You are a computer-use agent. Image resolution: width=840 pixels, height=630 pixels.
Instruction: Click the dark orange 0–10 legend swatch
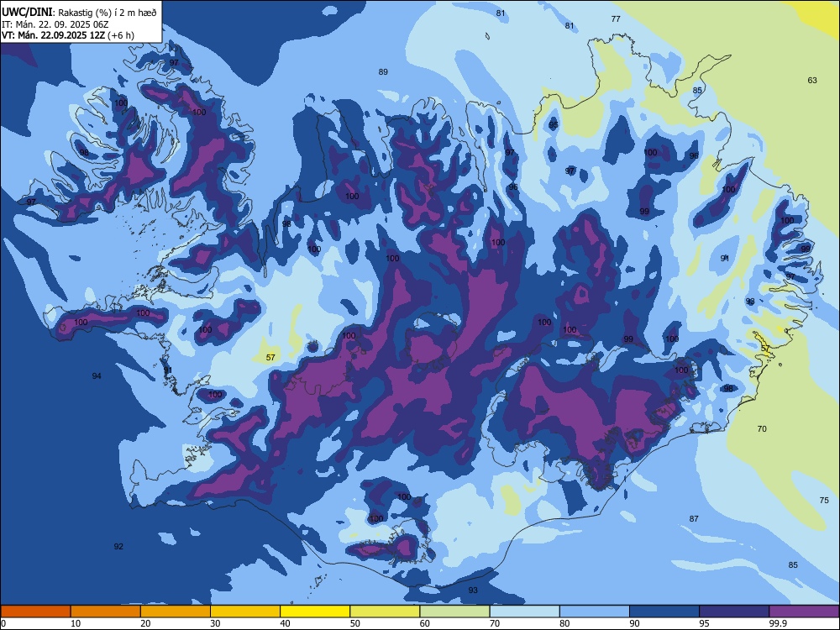[x=35, y=612]
